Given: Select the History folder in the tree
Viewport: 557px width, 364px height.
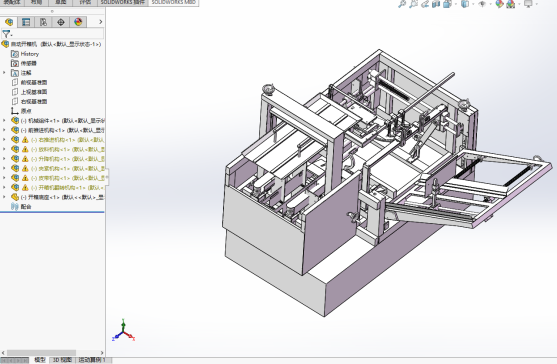Looking at the screenshot, I should point(25,54).
